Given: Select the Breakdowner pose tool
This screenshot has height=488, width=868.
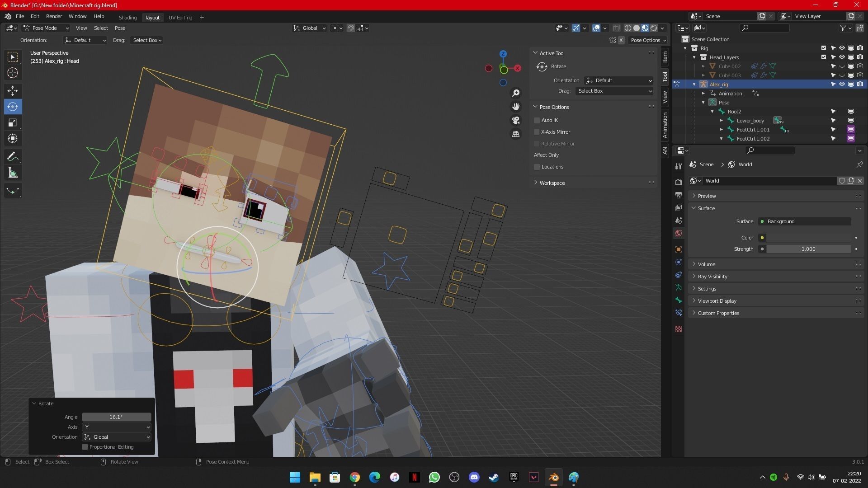Looking at the screenshot, I should pos(13,191).
